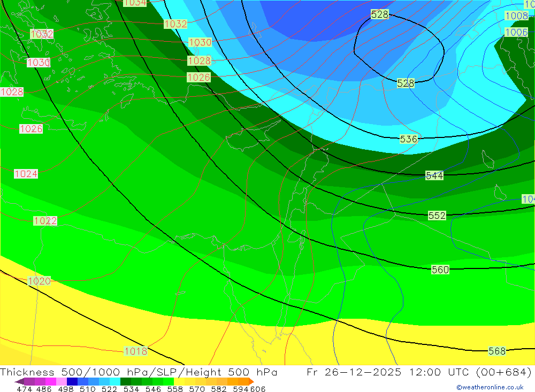Click the 1024 isobar label
Image resolution: width=535 pixels, height=392 pixels.
pyautogui.click(x=26, y=174)
